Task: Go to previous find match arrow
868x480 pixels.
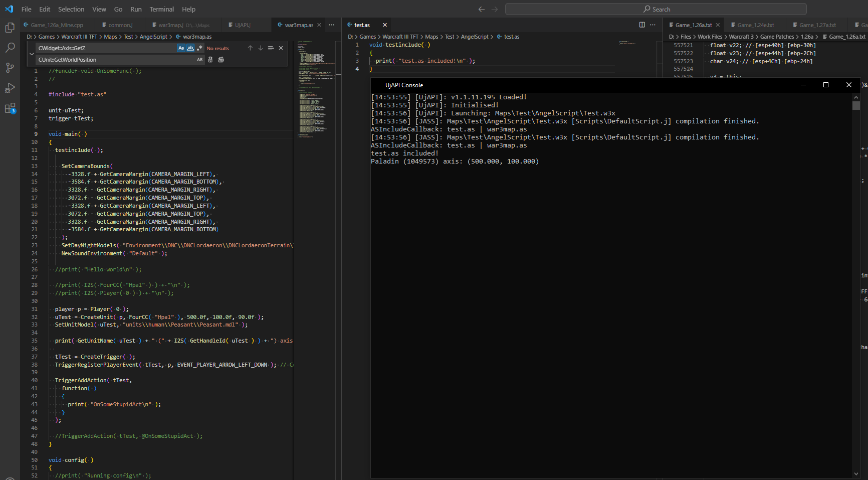Action: tap(250, 48)
